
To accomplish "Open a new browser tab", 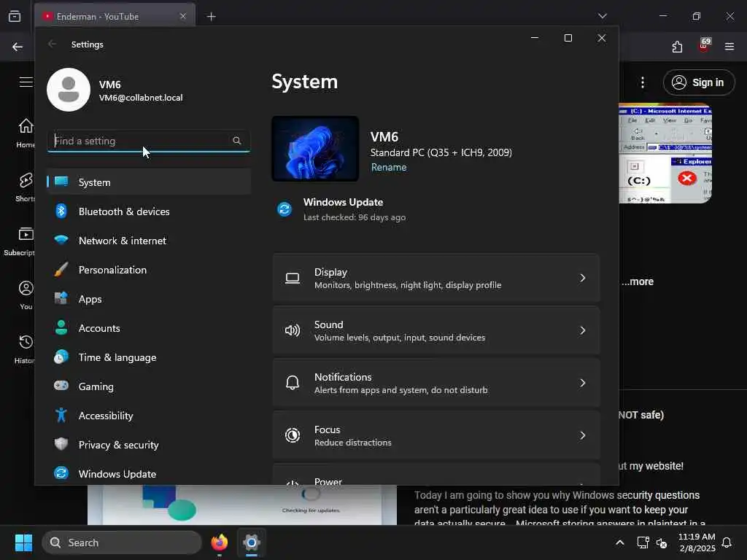I will (211, 17).
